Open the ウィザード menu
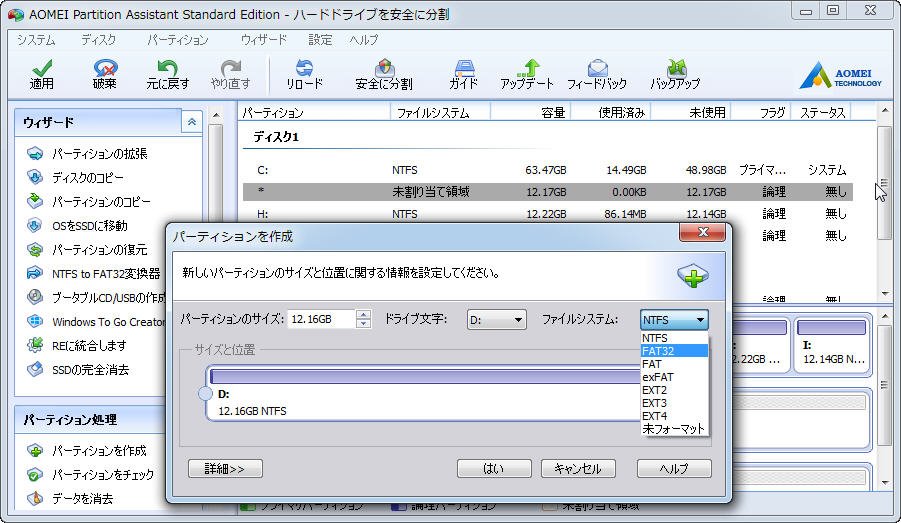The height and width of the screenshot is (523, 901). [x=264, y=40]
